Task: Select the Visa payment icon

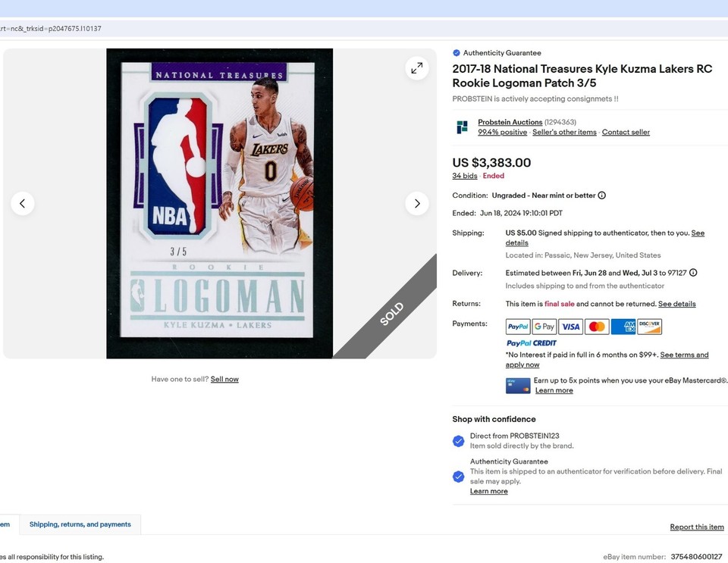Action: coord(570,326)
